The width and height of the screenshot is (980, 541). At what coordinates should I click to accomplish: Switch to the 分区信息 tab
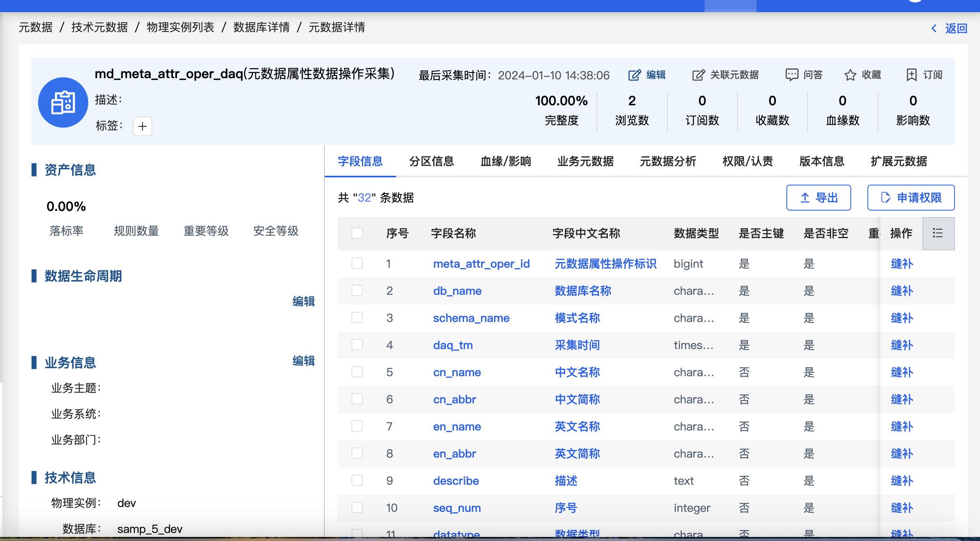(431, 161)
